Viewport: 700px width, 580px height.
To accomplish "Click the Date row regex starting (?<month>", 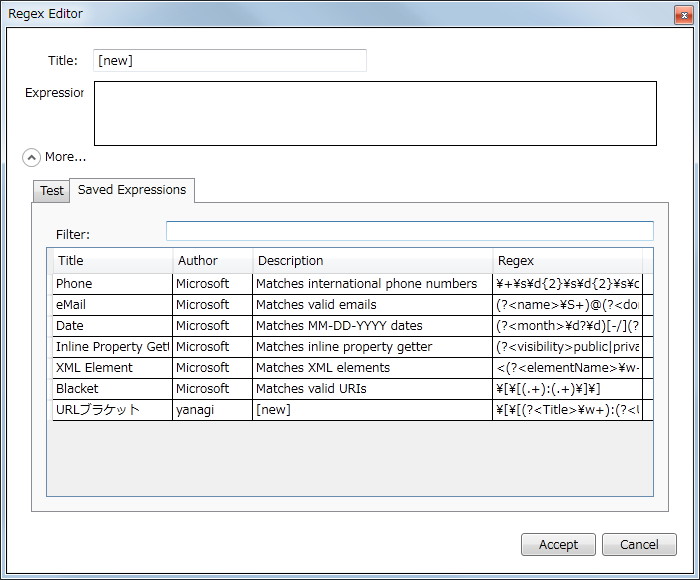I will point(567,326).
